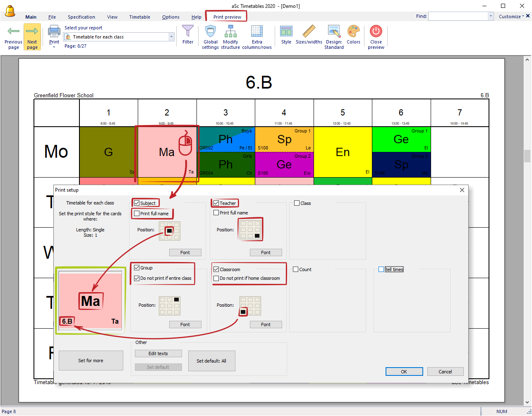Open the Filter funnel tool
This screenshot has height=416, width=532.
coord(188,31)
